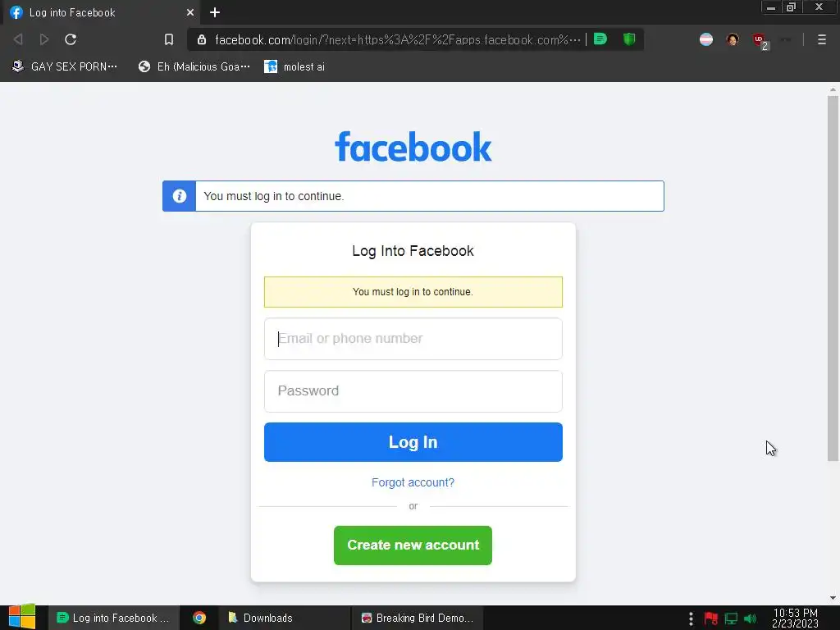Click the green shield protection icon
The width and height of the screenshot is (840, 630).
pyautogui.click(x=629, y=39)
